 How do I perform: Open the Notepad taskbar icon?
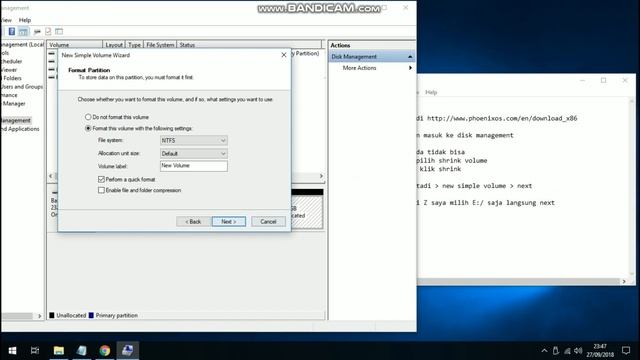[82, 351]
